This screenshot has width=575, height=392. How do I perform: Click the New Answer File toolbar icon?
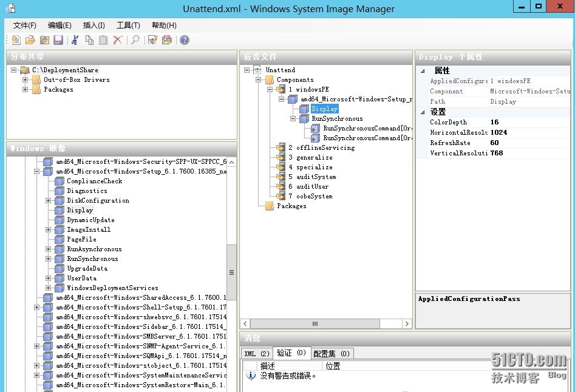click(x=16, y=40)
